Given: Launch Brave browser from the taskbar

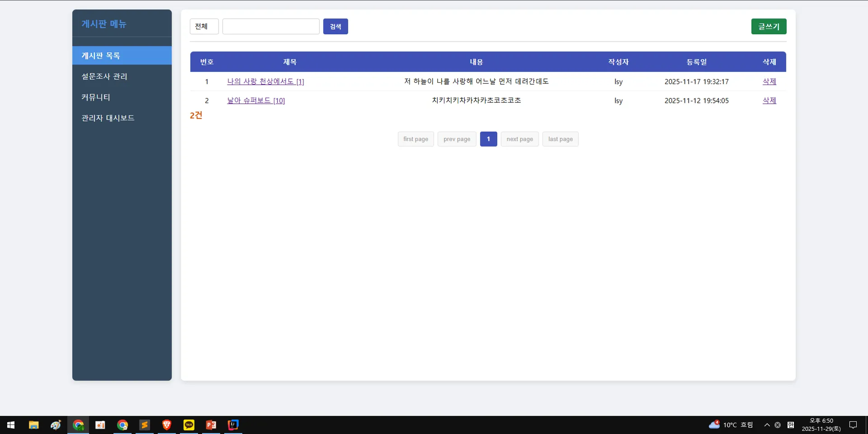Looking at the screenshot, I should point(167,425).
